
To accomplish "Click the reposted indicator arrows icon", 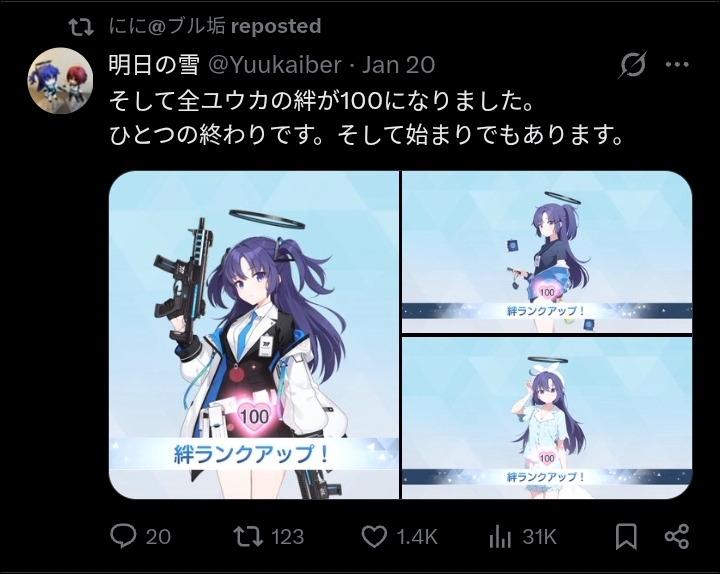I will [81, 27].
